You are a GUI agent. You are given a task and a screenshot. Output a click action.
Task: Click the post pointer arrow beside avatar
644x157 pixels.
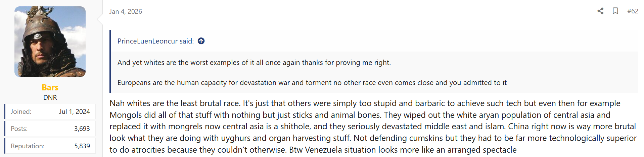[x=100, y=19]
